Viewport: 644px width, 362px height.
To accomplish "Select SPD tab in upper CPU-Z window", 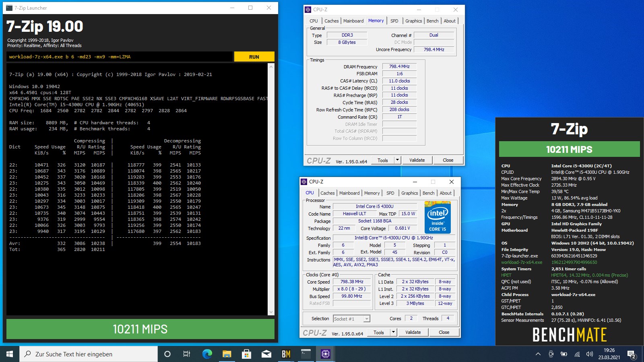I will coord(394,21).
